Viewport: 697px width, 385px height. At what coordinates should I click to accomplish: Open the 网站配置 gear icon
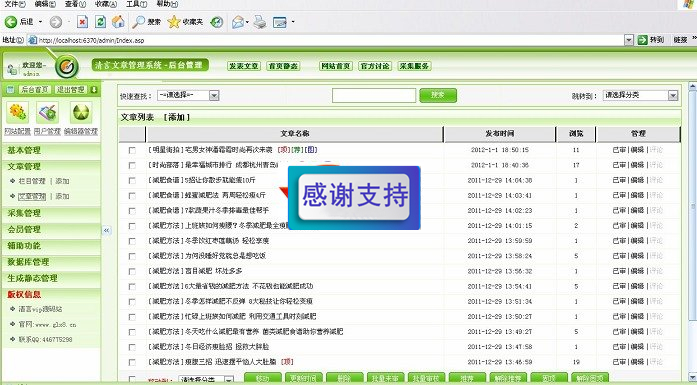tap(17, 112)
